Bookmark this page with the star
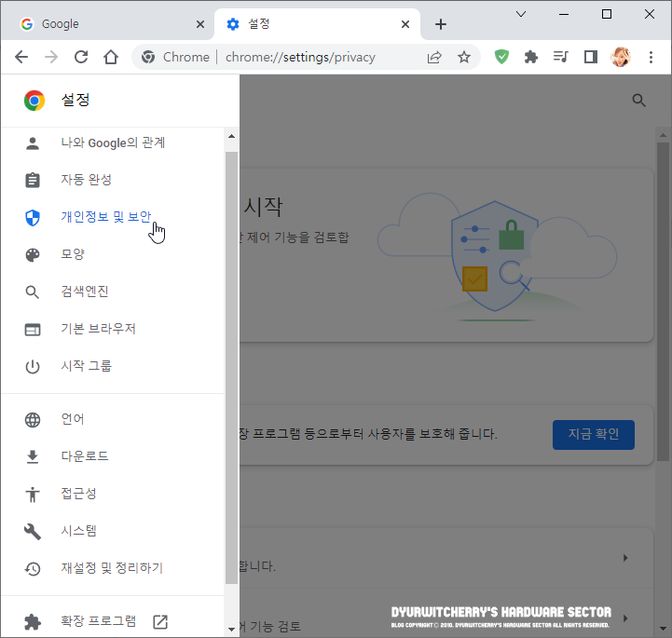The width and height of the screenshot is (672, 638). pos(464,57)
